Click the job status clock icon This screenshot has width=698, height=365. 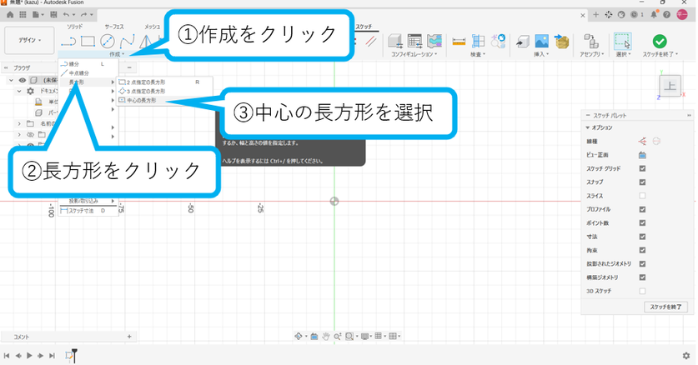pos(635,15)
